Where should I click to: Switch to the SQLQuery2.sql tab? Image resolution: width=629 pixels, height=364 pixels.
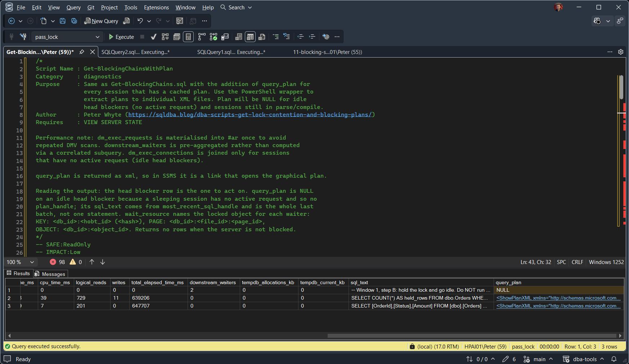(x=135, y=52)
